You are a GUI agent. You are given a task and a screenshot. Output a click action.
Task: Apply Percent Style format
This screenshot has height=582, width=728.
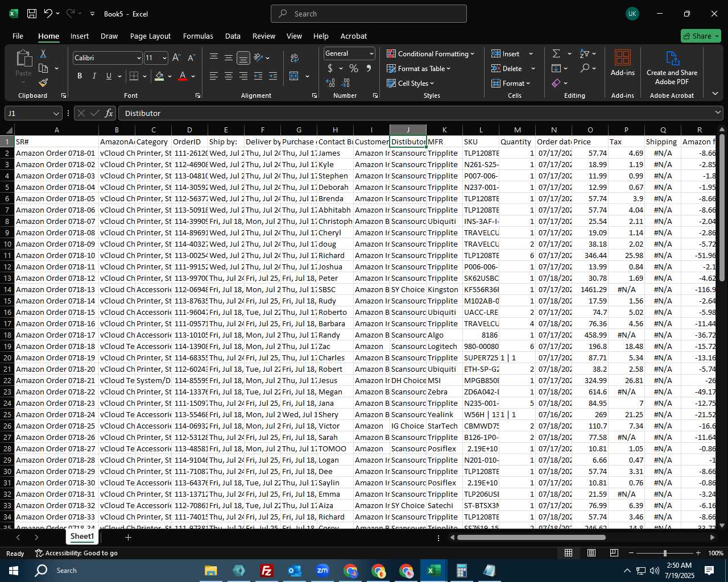coord(354,68)
